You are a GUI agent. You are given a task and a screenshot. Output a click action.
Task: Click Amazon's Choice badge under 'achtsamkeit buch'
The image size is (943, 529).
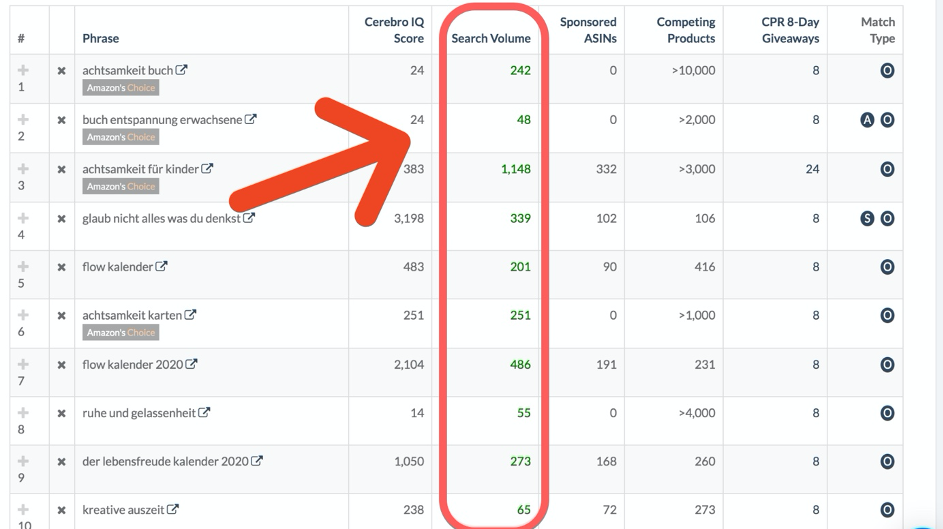pos(121,88)
